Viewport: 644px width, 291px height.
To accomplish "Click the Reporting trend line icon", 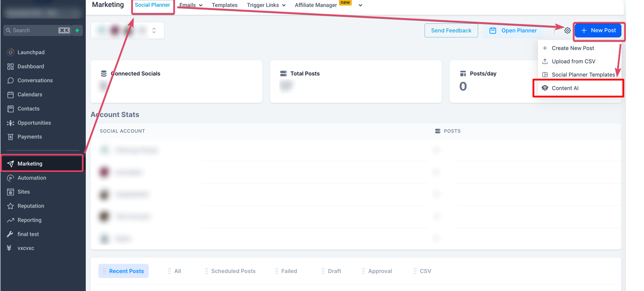I will (x=10, y=220).
